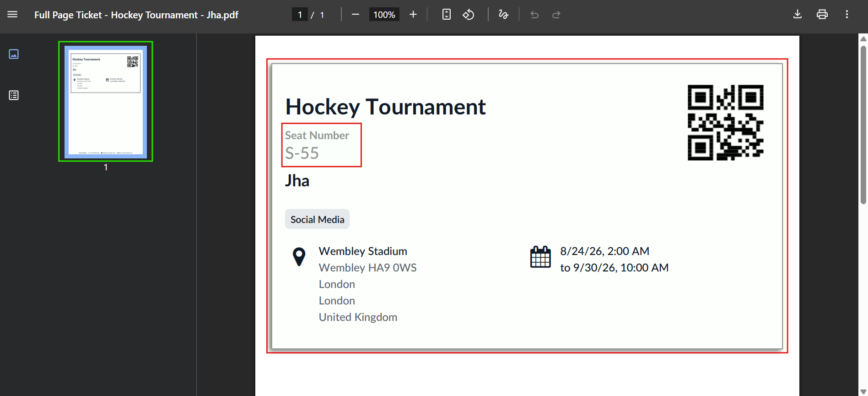Viewport: 868px width, 396px height.
Task: Click the location pin icon
Action: (299, 257)
